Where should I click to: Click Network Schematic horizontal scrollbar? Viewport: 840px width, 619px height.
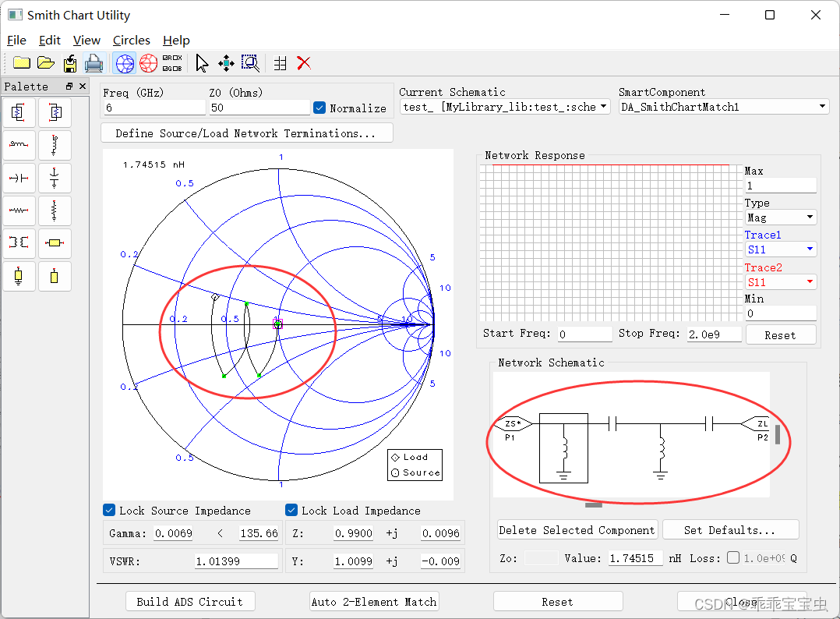point(594,505)
